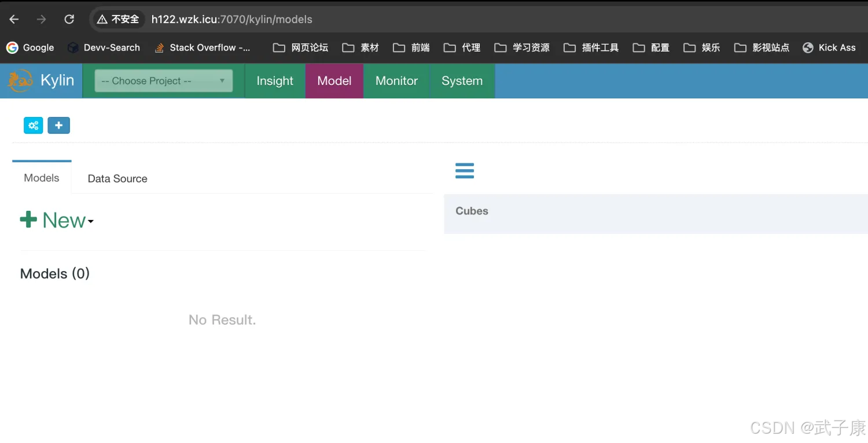Open the Choose Project dropdown
868x443 pixels.
(164, 81)
